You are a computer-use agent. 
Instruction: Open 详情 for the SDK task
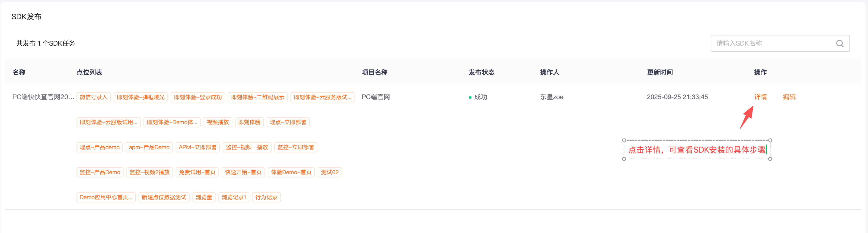pos(760,97)
